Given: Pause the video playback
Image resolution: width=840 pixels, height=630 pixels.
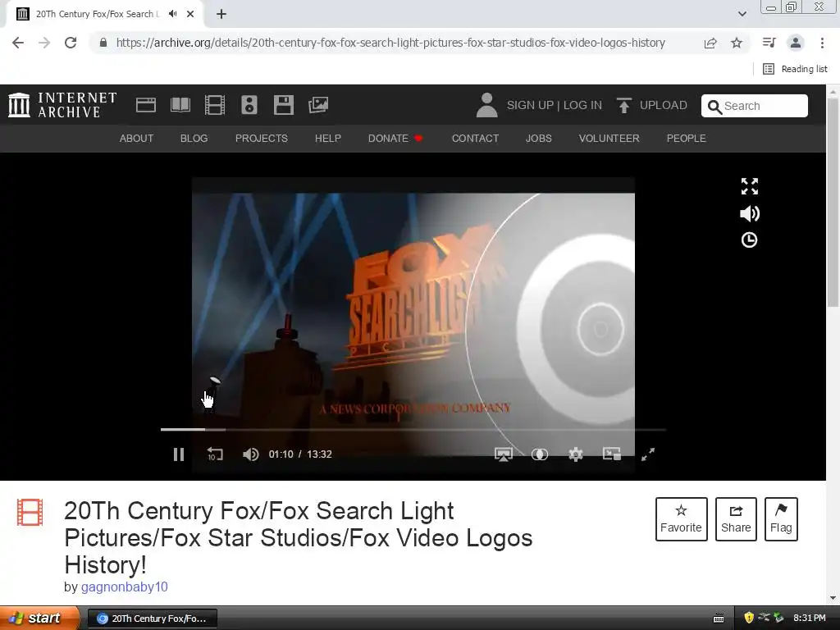Looking at the screenshot, I should [x=179, y=454].
